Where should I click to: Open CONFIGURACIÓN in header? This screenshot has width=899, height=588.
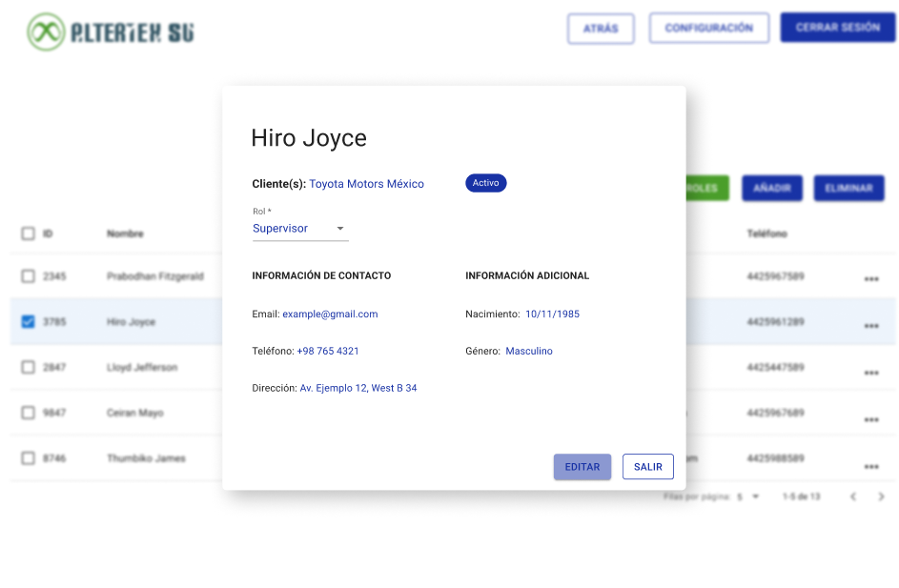(x=709, y=28)
